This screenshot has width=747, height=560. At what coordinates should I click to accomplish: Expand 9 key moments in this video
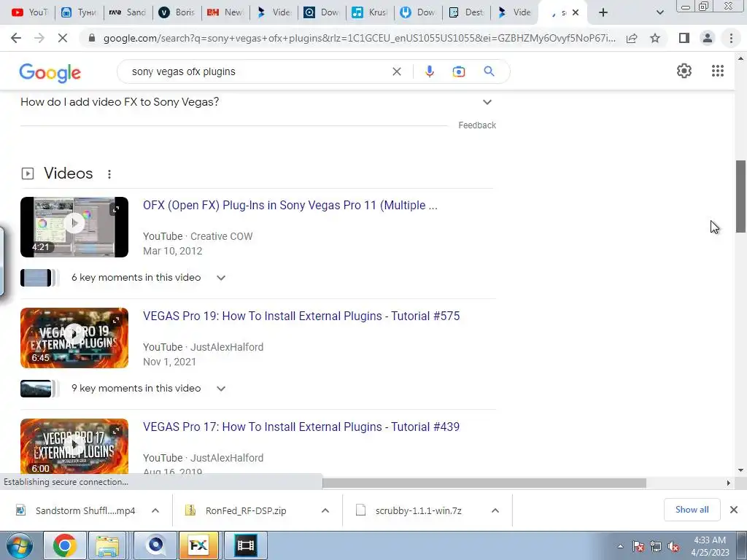pos(220,389)
